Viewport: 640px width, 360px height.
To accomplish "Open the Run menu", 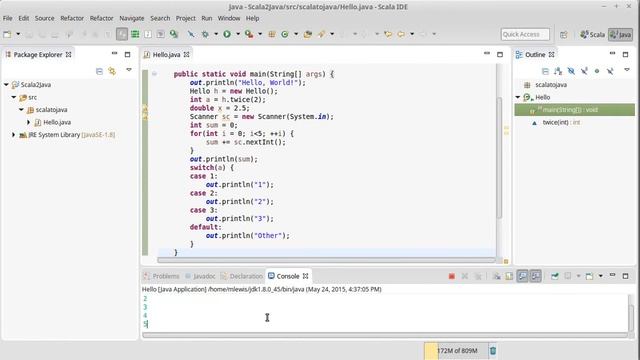I will (207, 18).
